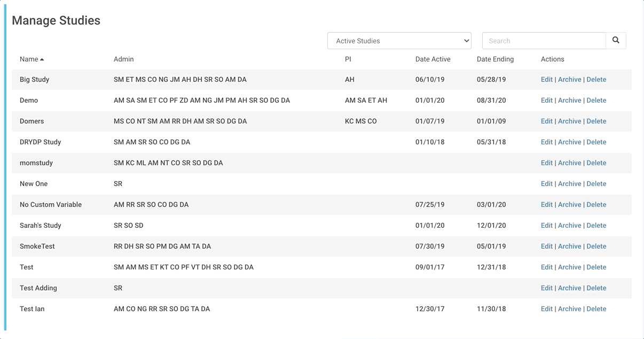Screen dimensions: 644x339
Task: Archive the momstudy entry
Action: click(569, 163)
